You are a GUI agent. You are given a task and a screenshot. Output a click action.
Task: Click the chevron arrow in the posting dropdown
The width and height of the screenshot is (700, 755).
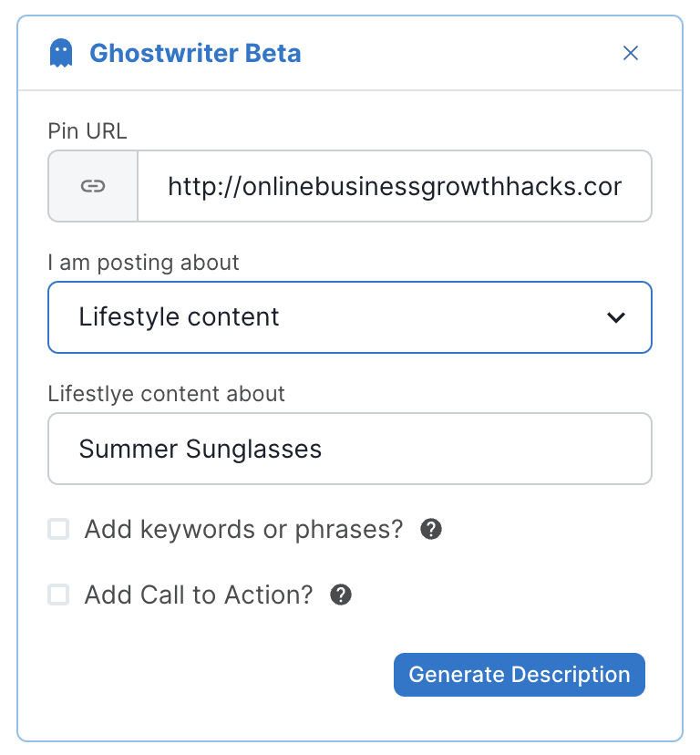coord(616,317)
